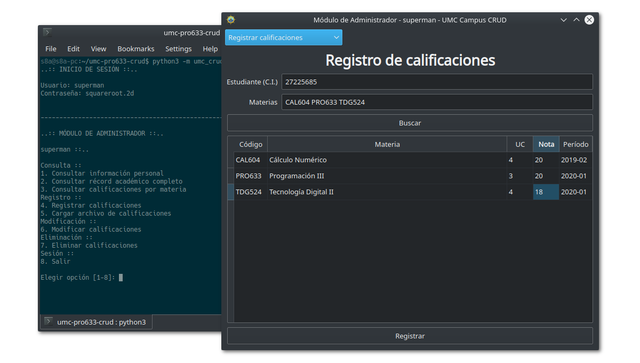Click '7. Eliminar calificaciones' terminal line
Image resolution: width=640 pixels, height=363 pixels.
pyautogui.click(x=89, y=245)
